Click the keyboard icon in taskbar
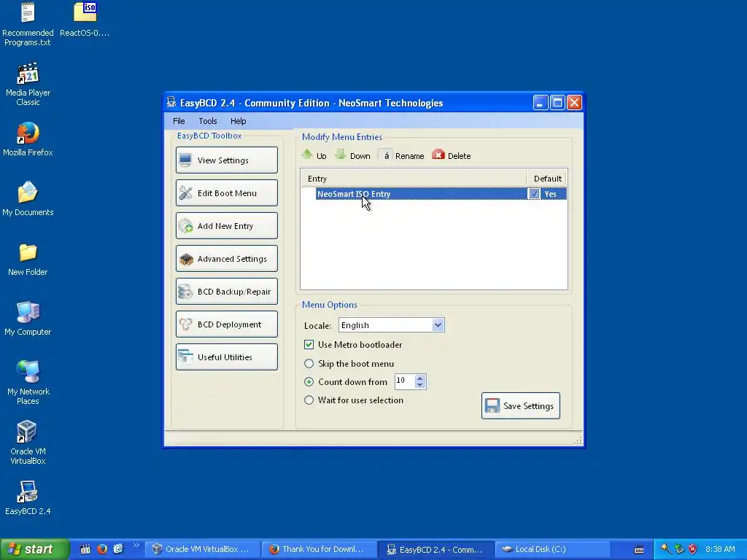This screenshot has height=560, width=747. pos(639,550)
